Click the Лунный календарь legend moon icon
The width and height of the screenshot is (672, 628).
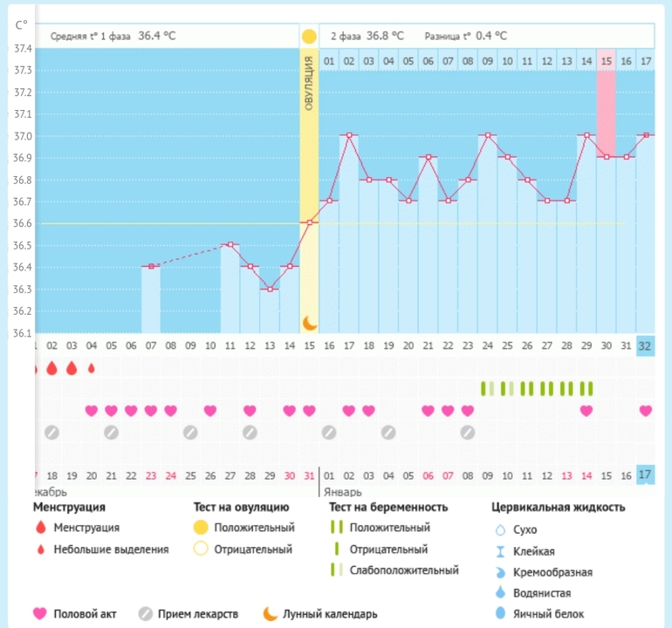click(270, 614)
